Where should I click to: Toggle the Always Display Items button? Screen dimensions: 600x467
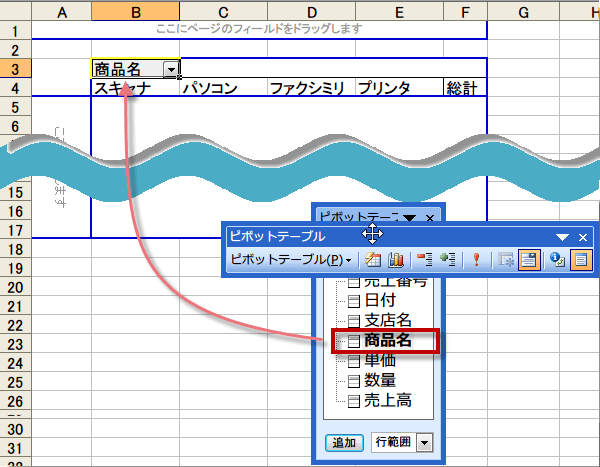point(529,260)
